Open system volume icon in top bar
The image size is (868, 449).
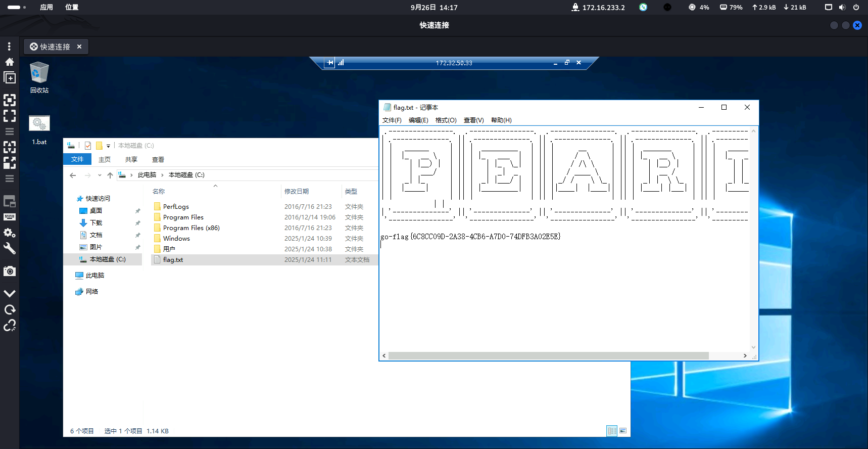click(x=842, y=7)
